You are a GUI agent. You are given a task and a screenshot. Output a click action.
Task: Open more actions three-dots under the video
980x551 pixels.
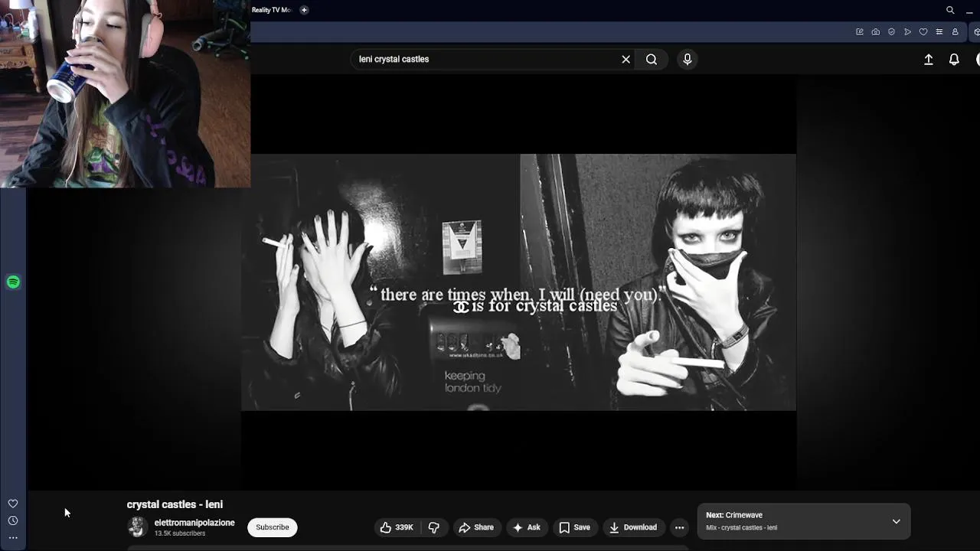tap(679, 527)
